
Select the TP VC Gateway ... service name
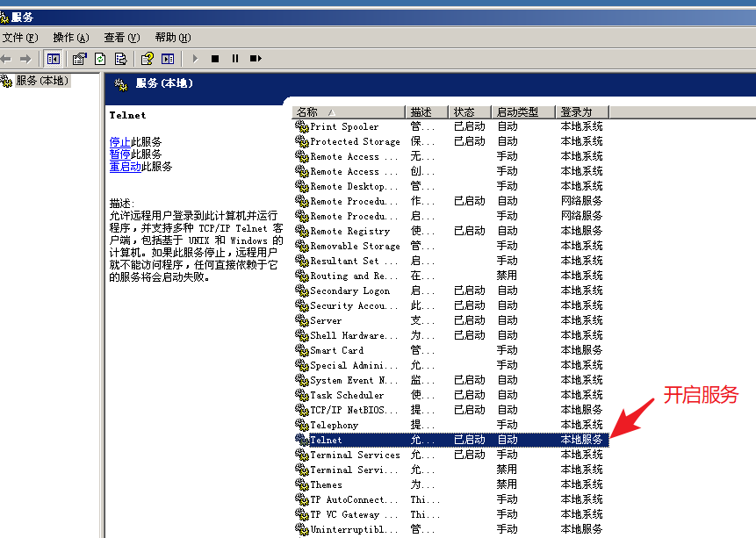[x=354, y=515]
